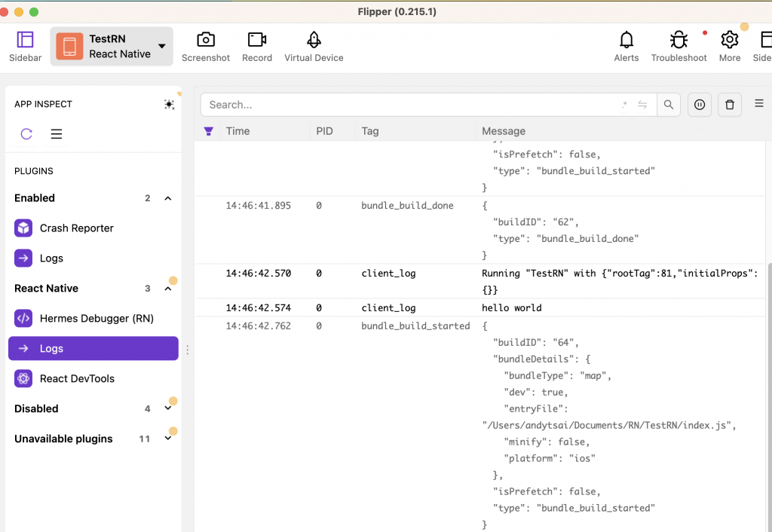
Task: Click the Hermes Debugger code-bracket icon
Action: coord(23,319)
